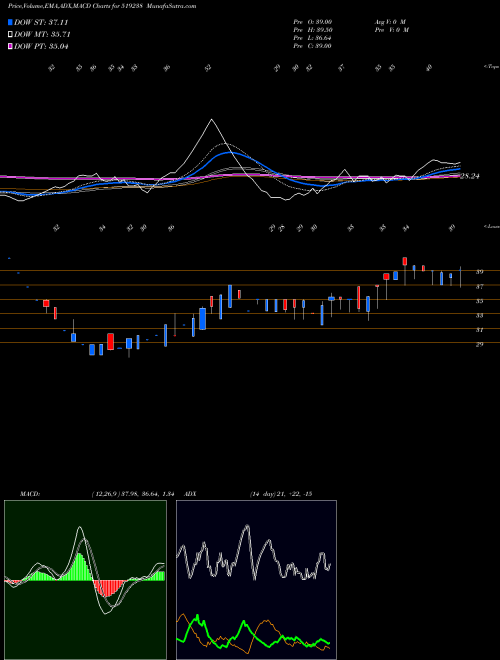Click the ADX (14 day) values text

(280, 494)
